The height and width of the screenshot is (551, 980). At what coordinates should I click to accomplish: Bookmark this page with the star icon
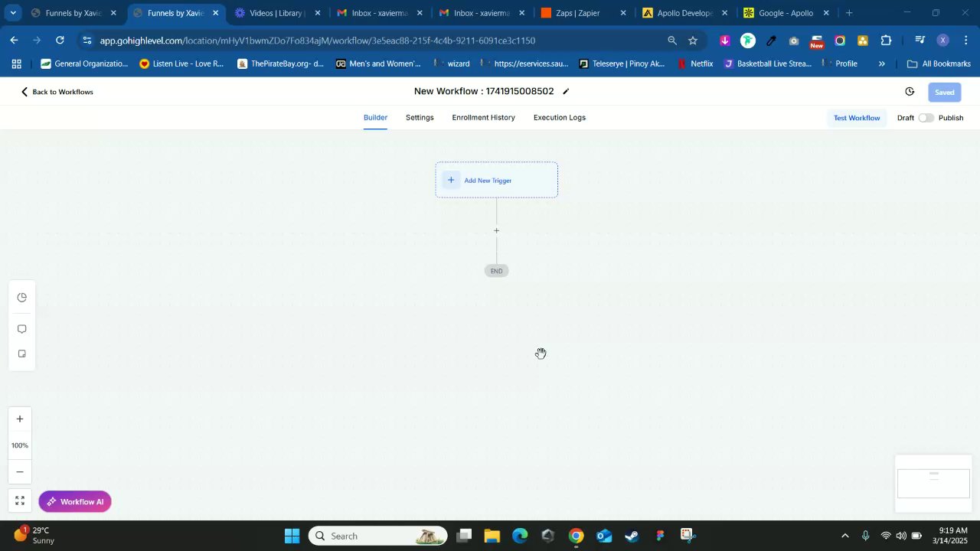pyautogui.click(x=693, y=41)
